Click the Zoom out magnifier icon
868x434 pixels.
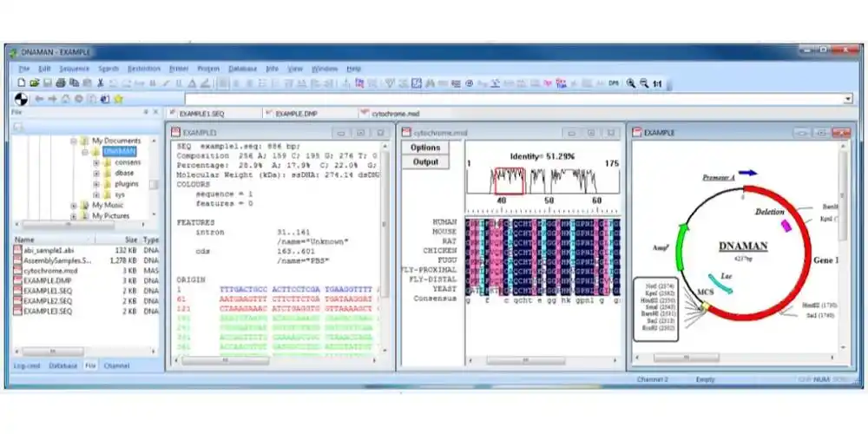[x=644, y=83]
